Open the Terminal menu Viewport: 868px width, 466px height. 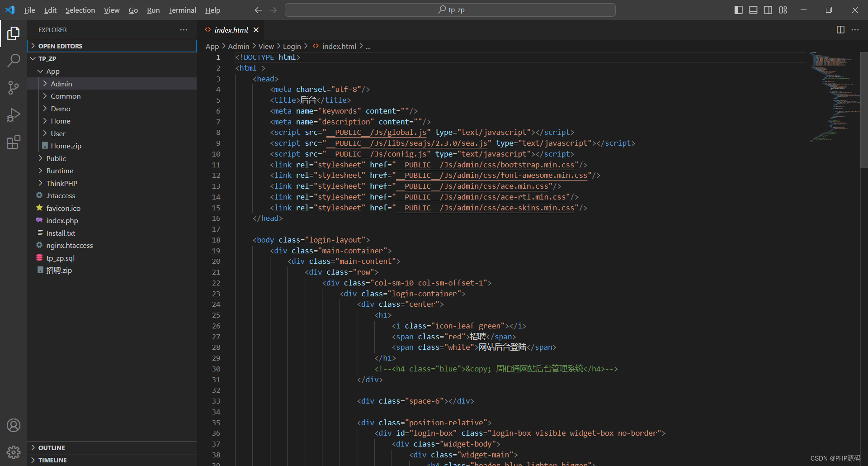click(x=182, y=10)
